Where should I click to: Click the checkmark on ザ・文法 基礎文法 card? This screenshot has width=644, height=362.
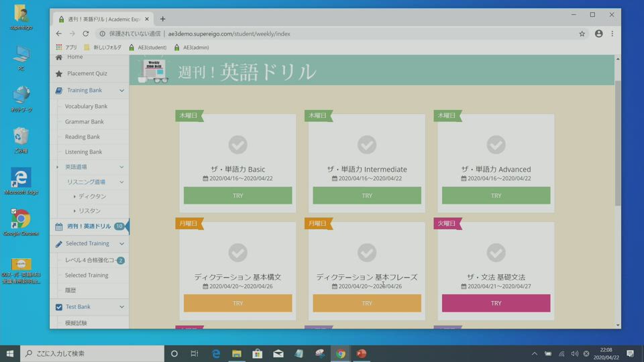coord(496,252)
